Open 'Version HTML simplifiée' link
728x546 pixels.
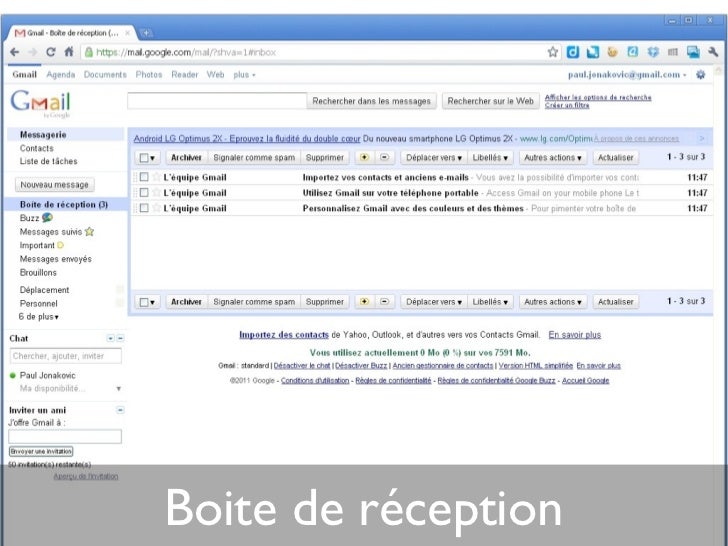(x=535, y=366)
